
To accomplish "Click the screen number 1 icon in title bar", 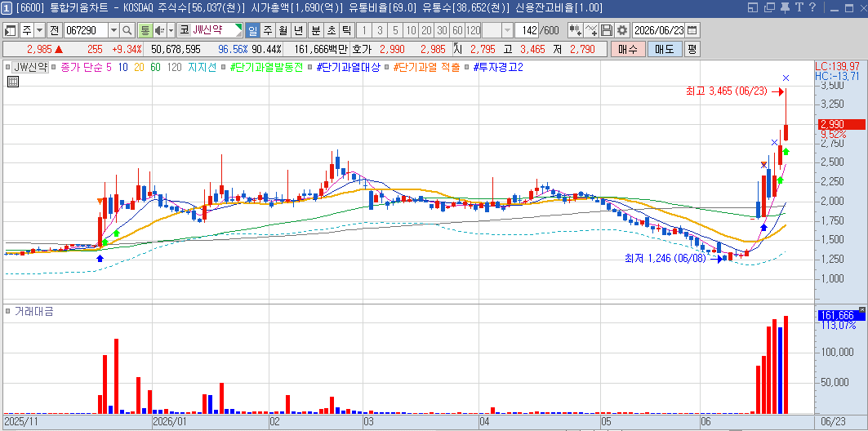I will click(x=7, y=7).
